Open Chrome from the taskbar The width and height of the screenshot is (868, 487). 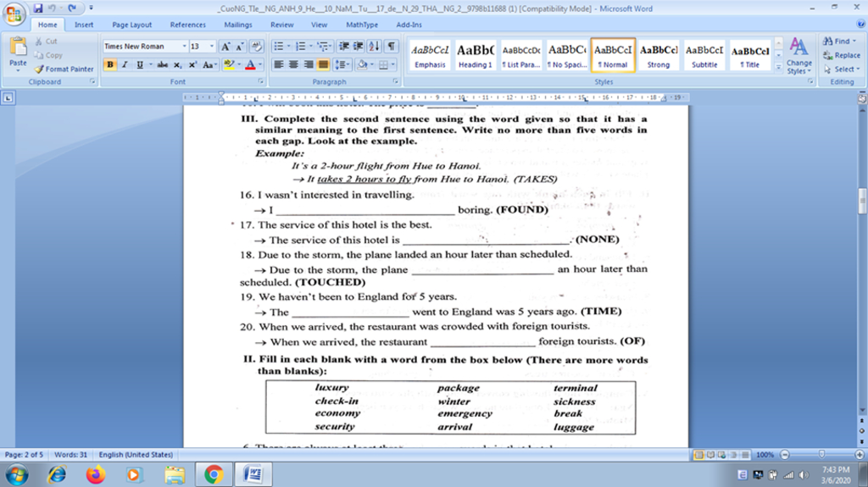point(214,474)
